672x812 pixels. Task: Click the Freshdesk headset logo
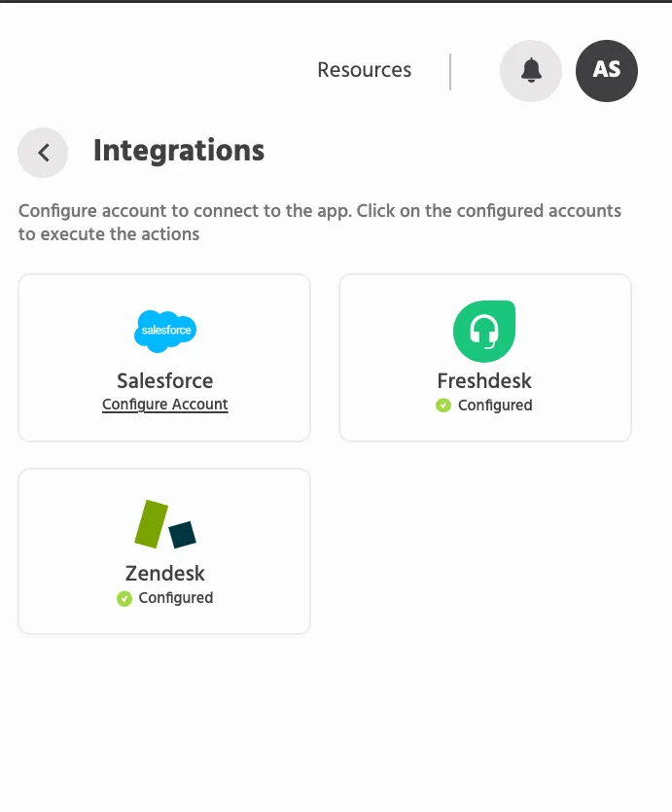pos(484,331)
